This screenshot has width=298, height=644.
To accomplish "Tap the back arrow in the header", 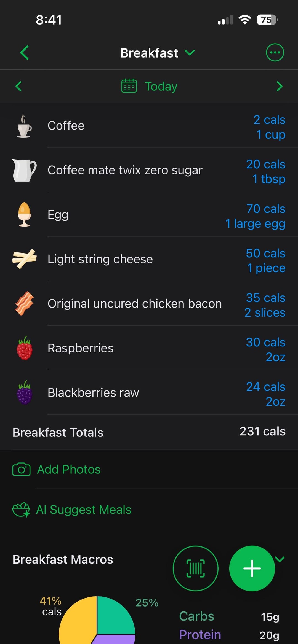I will point(24,52).
